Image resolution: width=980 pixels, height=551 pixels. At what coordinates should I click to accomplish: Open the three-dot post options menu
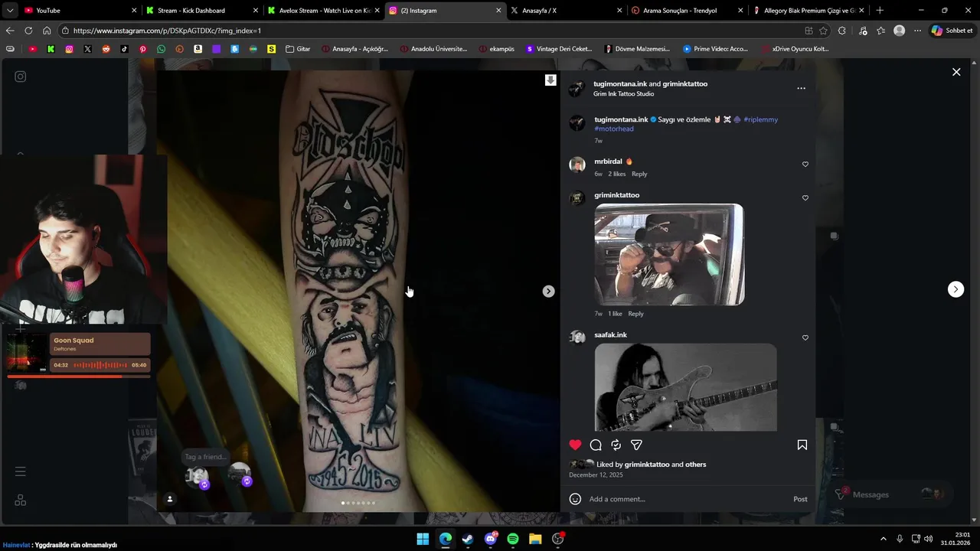pyautogui.click(x=801, y=88)
